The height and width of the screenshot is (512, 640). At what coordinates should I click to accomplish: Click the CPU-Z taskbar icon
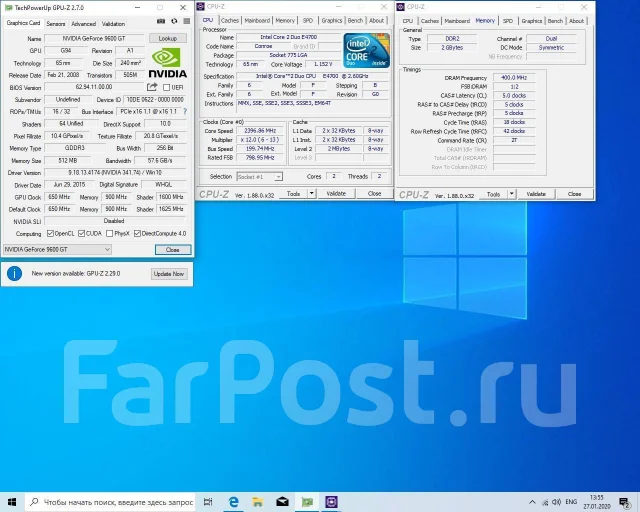[331, 502]
